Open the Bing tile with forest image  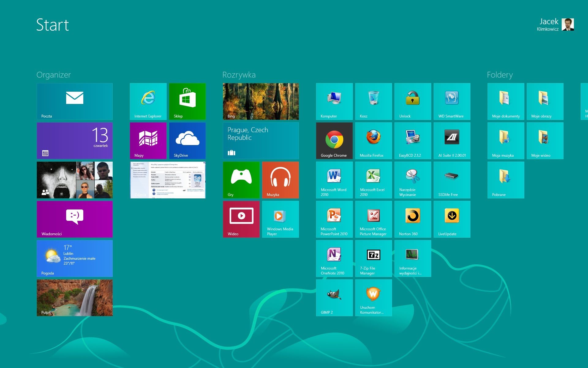[x=261, y=102]
